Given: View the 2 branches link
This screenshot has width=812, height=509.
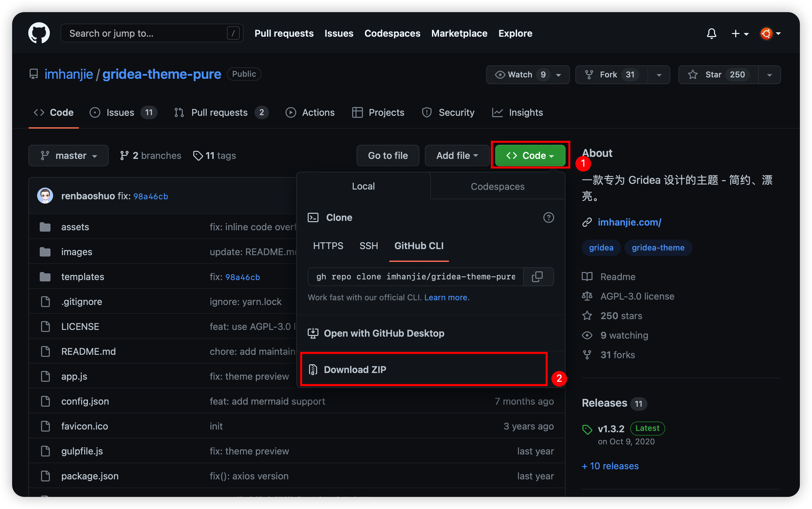Looking at the screenshot, I should click(x=150, y=156).
